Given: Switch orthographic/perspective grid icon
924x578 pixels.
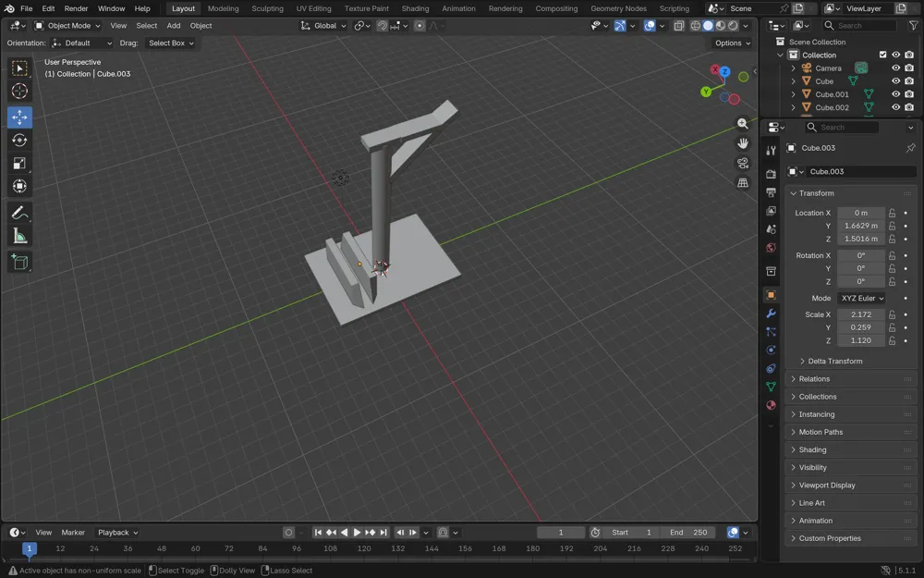Looking at the screenshot, I should point(743,183).
